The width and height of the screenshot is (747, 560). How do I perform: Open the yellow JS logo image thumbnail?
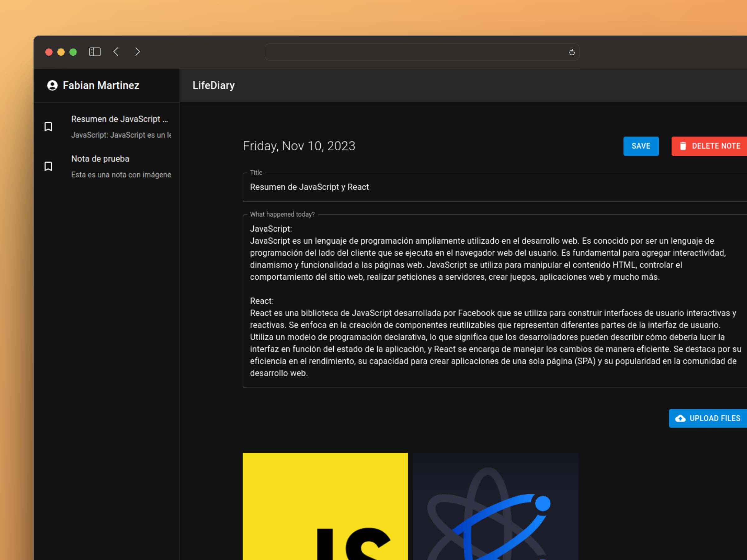[325, 506]
